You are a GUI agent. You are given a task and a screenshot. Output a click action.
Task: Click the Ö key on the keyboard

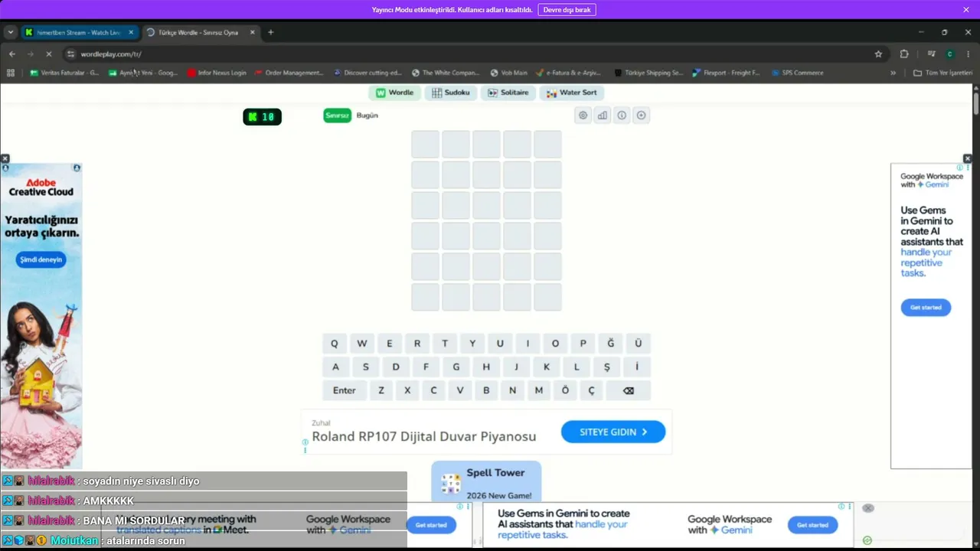click(x=565, y=390)
